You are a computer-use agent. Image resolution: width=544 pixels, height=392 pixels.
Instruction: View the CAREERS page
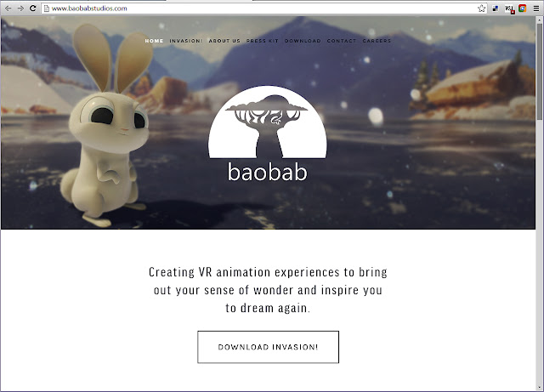point(377,41)
